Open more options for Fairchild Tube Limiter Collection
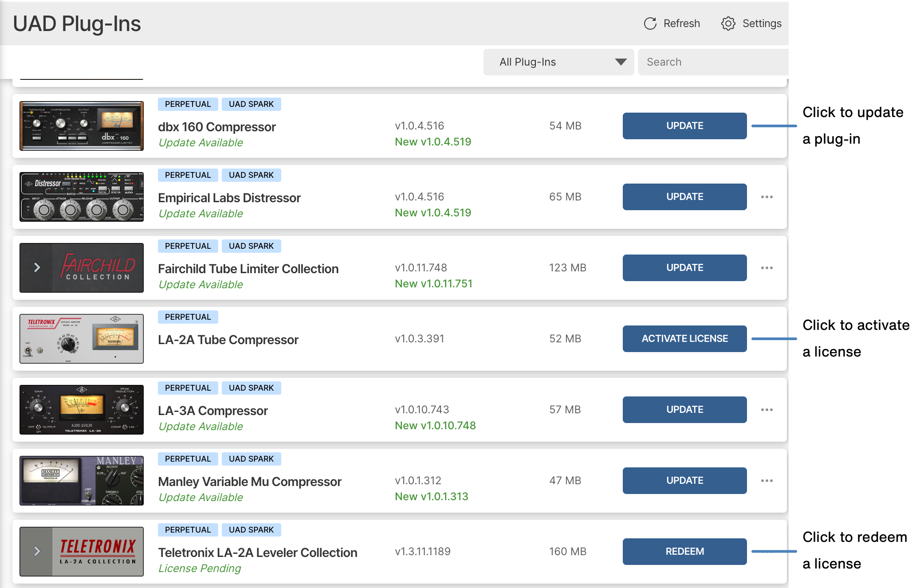Screen dimensions: 912x588 point(767,268)
